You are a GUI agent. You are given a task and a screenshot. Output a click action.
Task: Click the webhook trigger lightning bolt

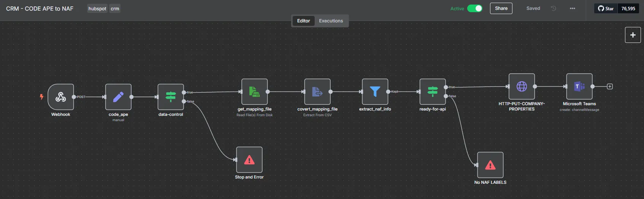(42, 97)
